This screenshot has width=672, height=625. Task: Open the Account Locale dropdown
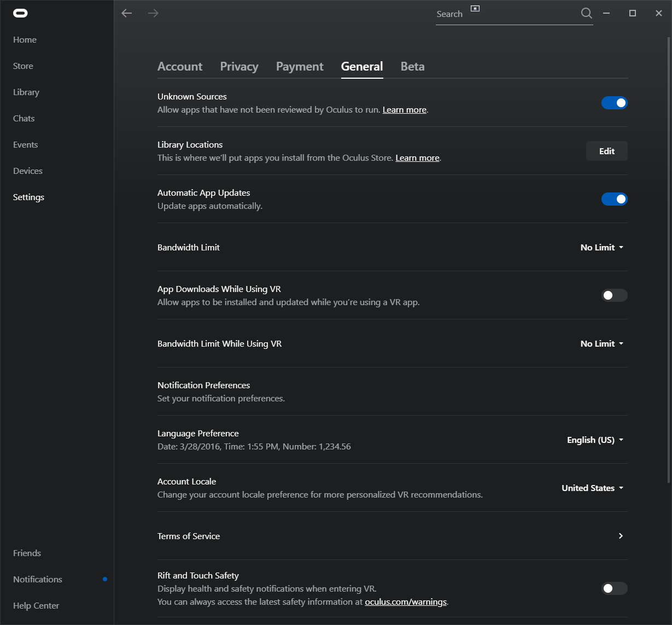[x=592, y=488]
